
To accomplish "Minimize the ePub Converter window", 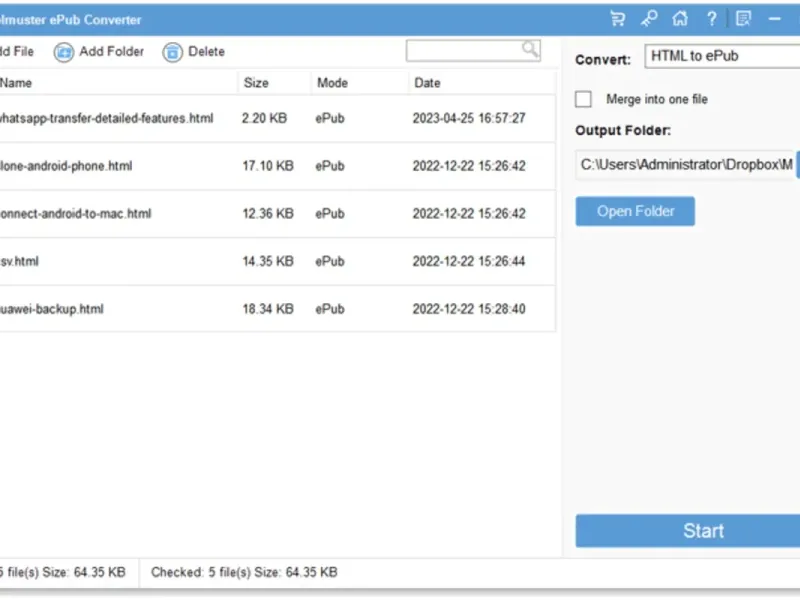I will (x=774, y=19).
